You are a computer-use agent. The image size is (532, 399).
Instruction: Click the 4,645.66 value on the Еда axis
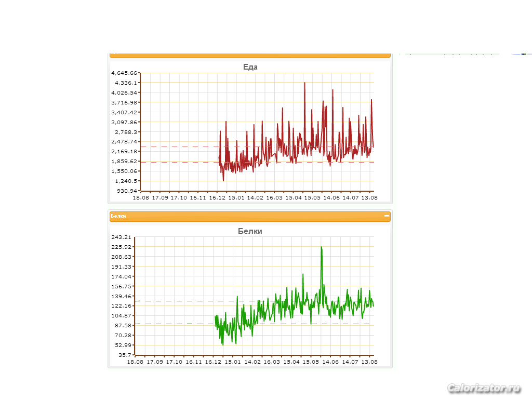(x=124, y=73)
